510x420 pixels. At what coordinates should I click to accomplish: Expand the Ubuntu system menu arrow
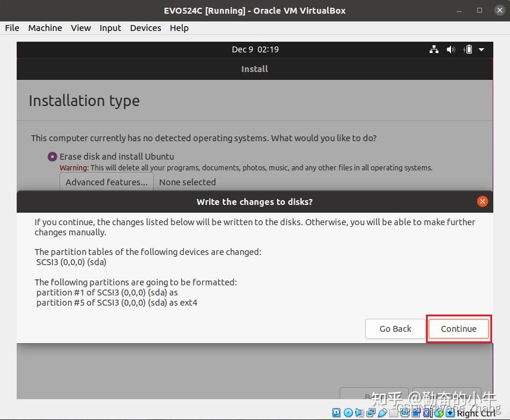481,50
